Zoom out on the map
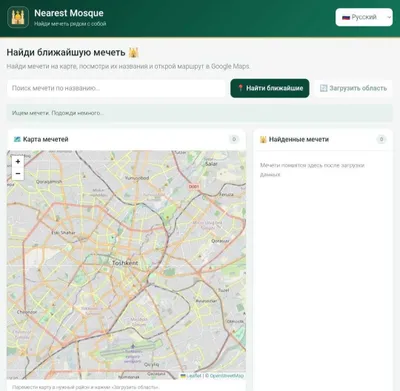Viewport: 400px width, 391px height. (x=18, y=174)
